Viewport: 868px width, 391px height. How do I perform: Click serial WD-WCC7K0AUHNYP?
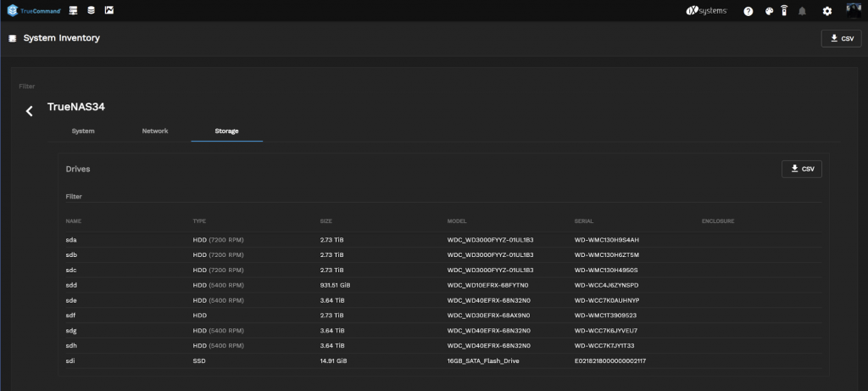pyautogui.click(x=607, y=300)
